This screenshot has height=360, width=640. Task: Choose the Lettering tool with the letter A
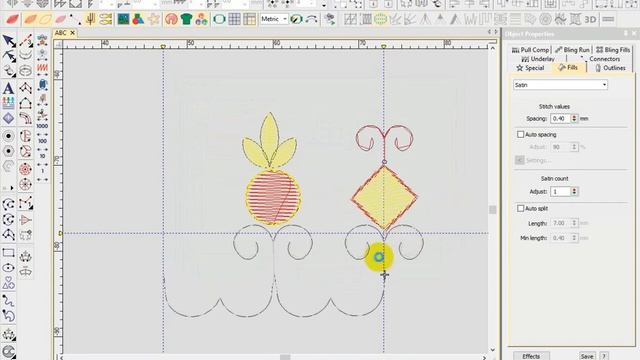(x=8, y=88)
